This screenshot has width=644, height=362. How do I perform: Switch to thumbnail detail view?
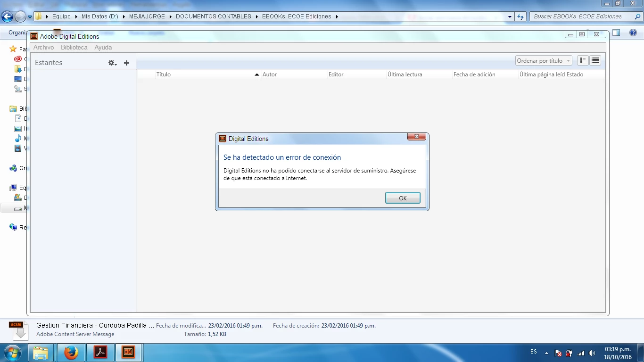583,60
